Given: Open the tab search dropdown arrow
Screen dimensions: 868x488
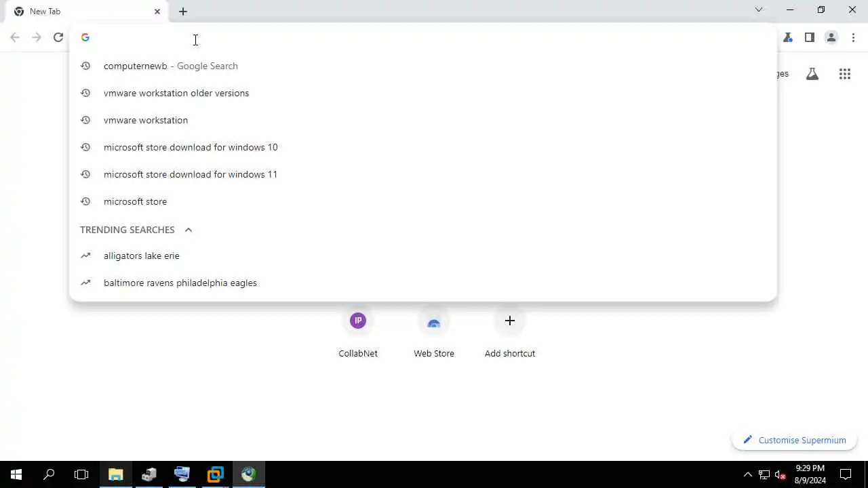Looking at the screenshot, I should click(759, 10).
